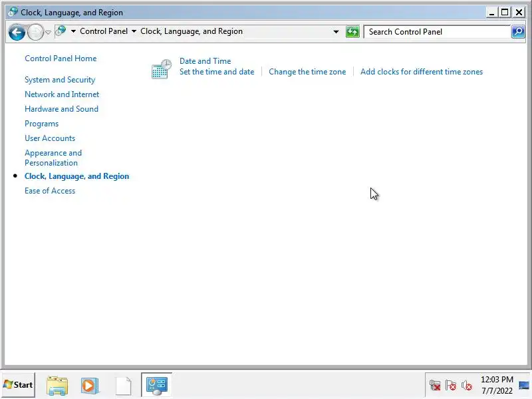Launch Windows Media Player from the taskbar
The width and height of the screenshot is (532, 399).
pyautogui.click(x=90, y=386)
